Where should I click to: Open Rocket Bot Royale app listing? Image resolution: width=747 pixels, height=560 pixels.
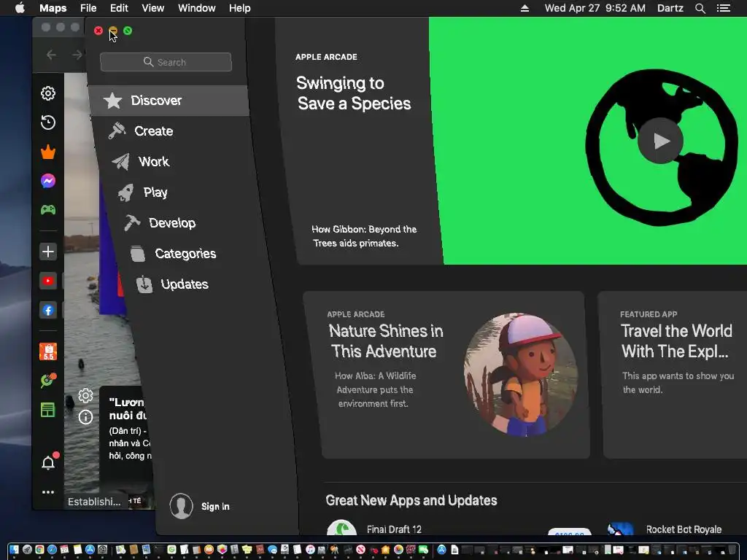(684, 529)
